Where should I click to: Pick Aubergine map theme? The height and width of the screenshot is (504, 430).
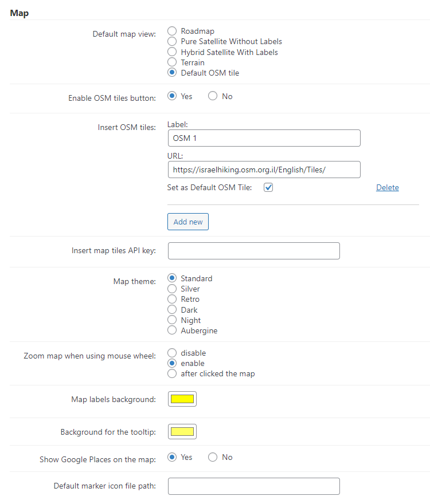172,330
